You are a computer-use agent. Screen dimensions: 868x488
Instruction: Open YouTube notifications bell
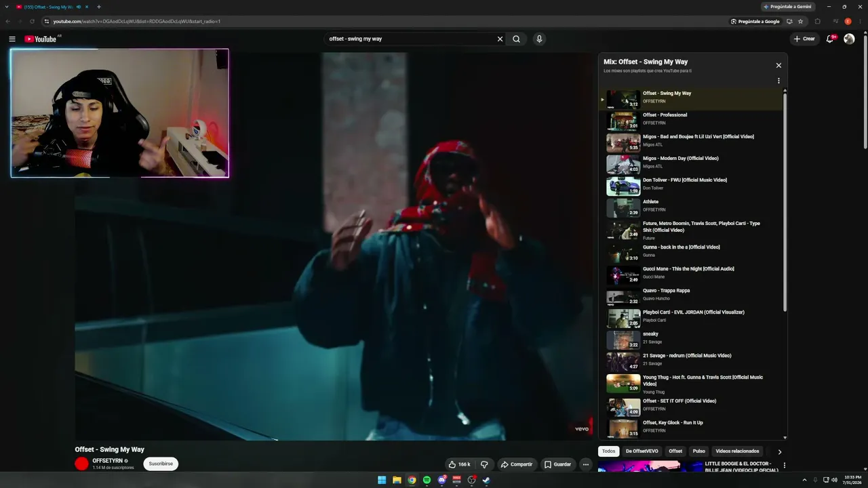829,39
